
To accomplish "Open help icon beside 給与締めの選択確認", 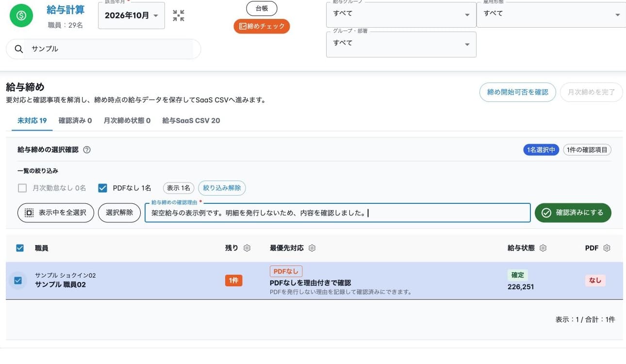I will [x=87, y=150].
